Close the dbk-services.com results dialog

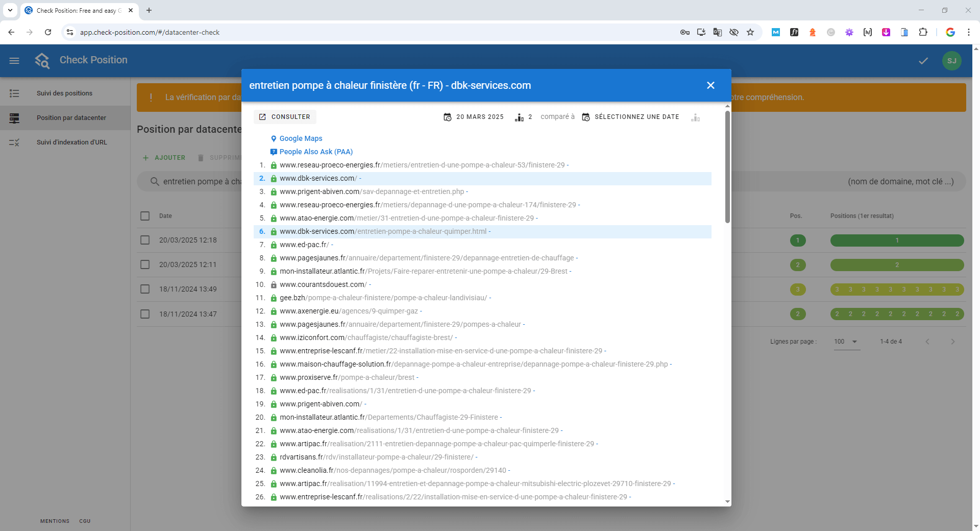click(710, 85)
